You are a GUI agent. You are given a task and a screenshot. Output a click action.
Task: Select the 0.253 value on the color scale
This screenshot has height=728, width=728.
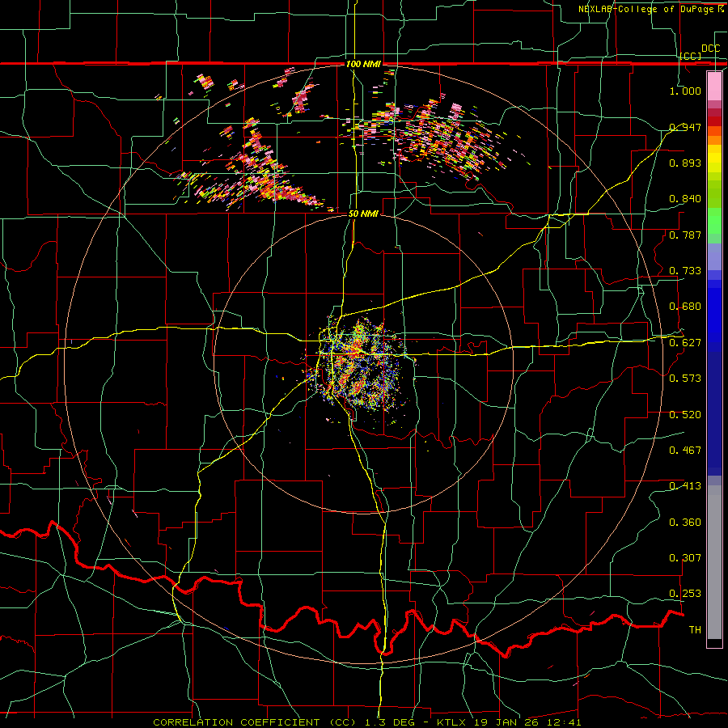pos(685,594)
